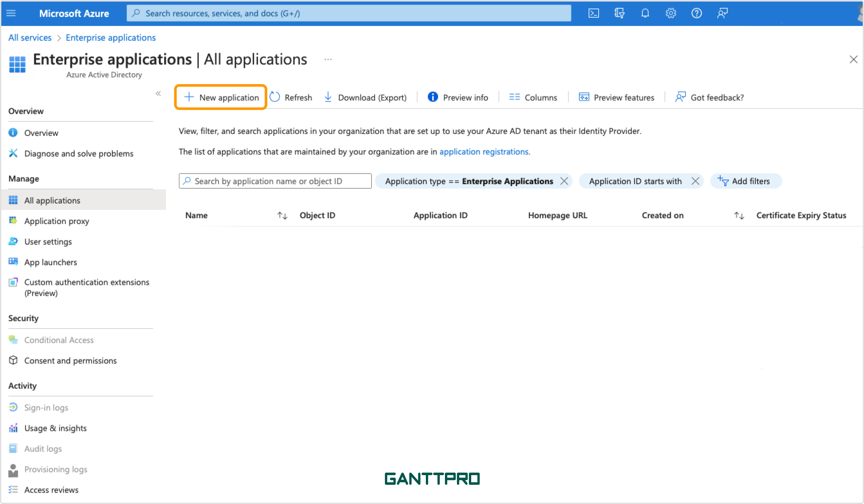
Task: Click New application
Action: 221,97
